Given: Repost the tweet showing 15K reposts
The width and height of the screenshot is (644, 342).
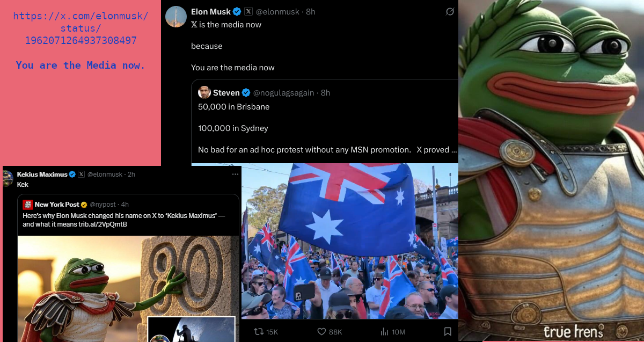Looking at the screenshot, I should click(266, 332).
